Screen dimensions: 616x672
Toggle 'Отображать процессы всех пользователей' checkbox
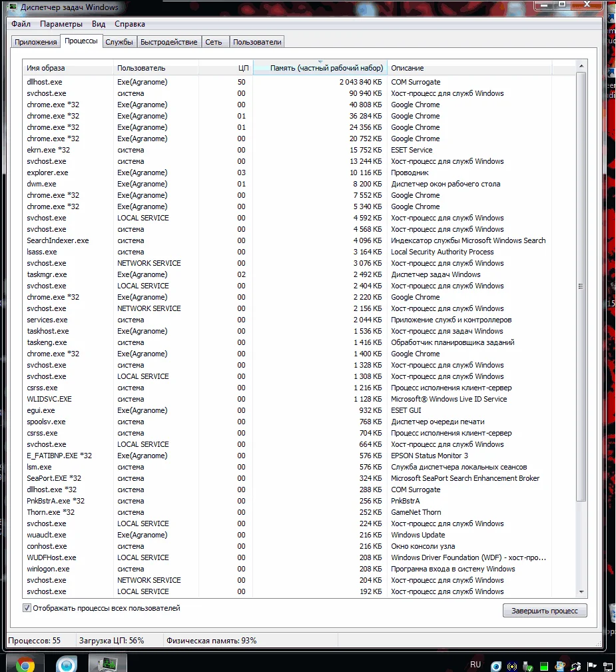tap(27, 607)
